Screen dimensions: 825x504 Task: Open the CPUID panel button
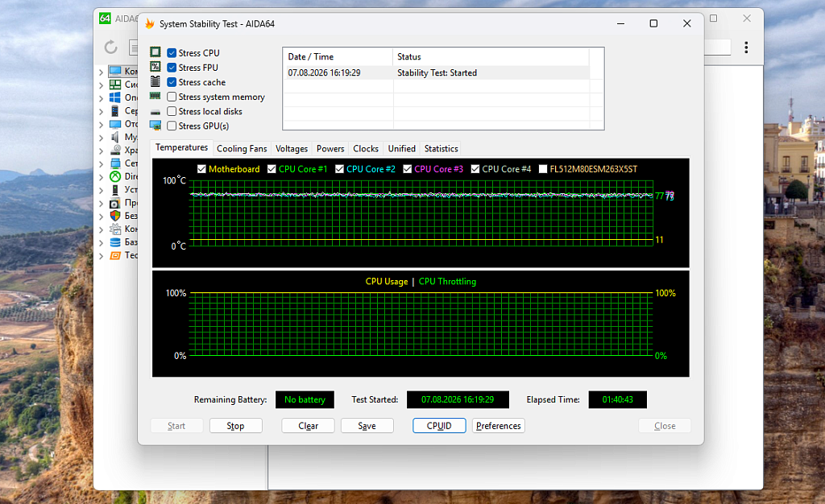[439, 426]
